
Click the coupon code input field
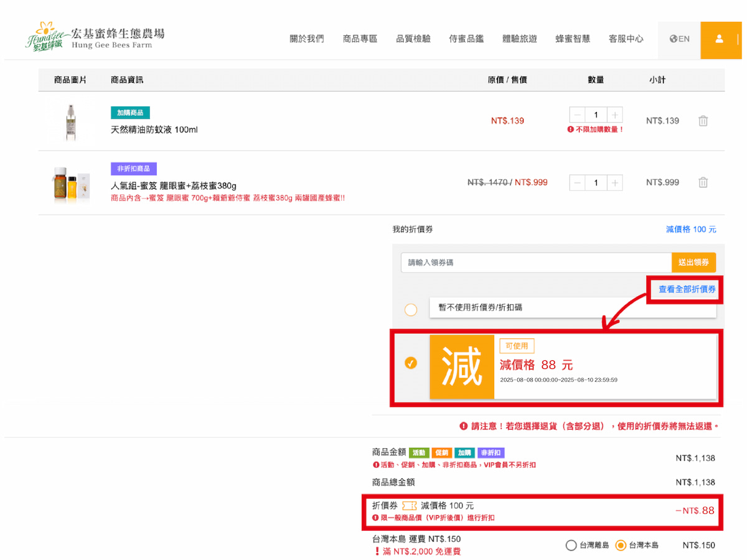click(535, 263)
